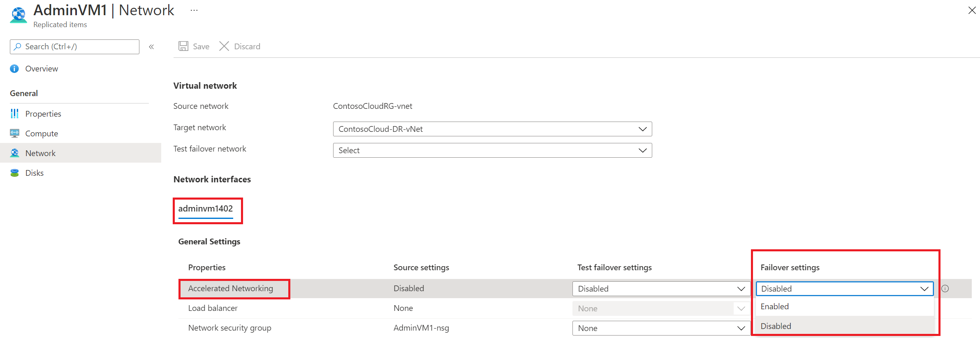Image resolution: width=980 pixels, height=338 pixels.
Task: Close the AdminVM1 Network blade
Action: 972,11
